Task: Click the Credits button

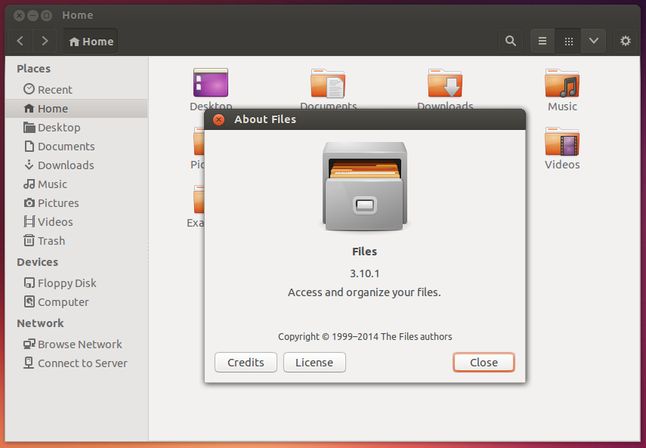Action: [x=246, y=362]
